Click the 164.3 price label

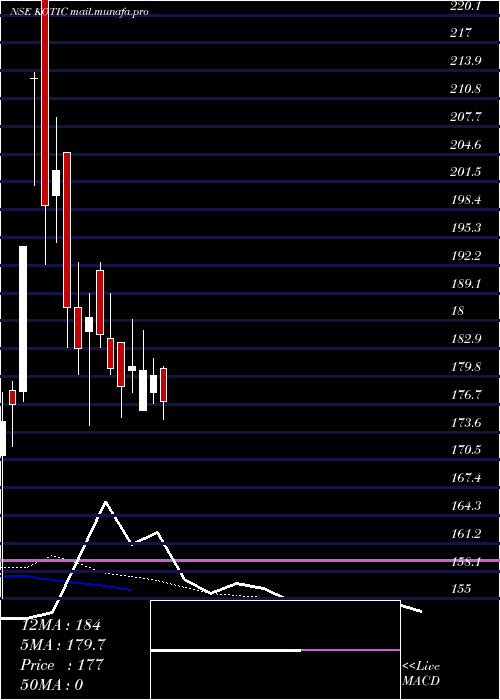pyautogui.click(x=465, y=505)
